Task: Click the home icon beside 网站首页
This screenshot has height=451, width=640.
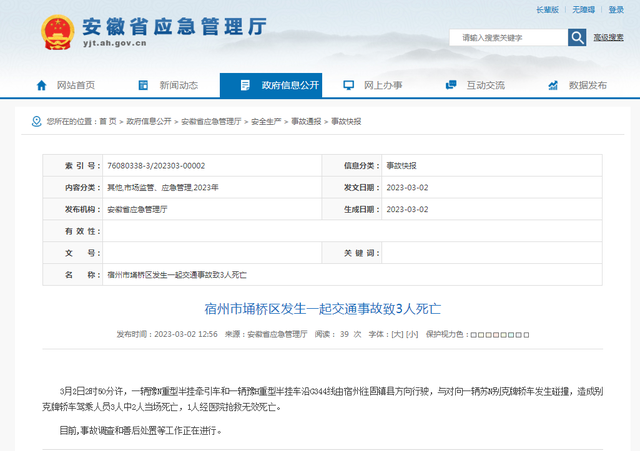Action: (41, 85)
